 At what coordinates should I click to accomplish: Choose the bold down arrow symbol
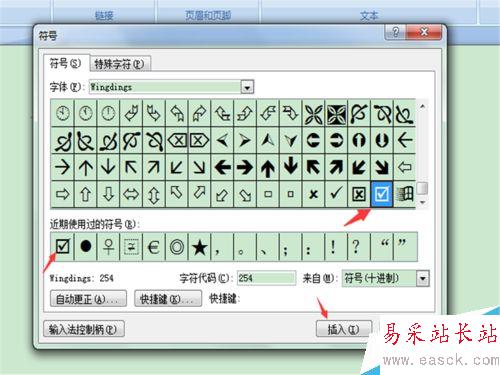pyautogui.click(x=291, y=167)
